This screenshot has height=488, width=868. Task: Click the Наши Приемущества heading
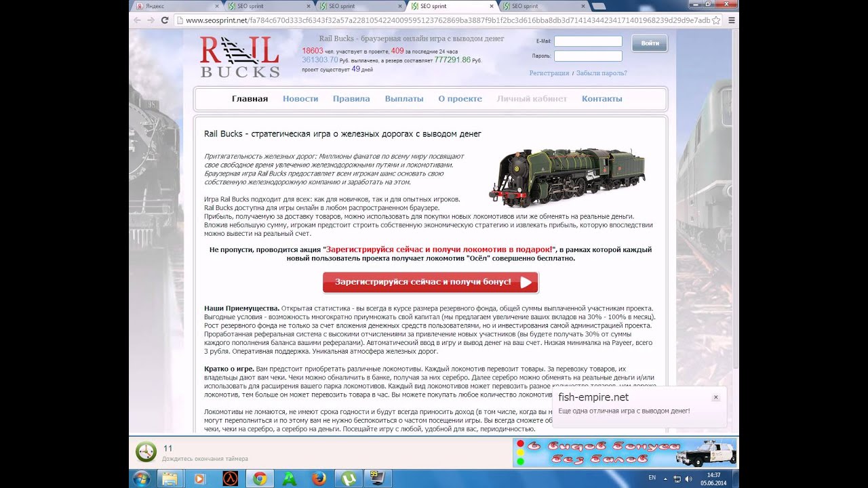coord(241,308)
